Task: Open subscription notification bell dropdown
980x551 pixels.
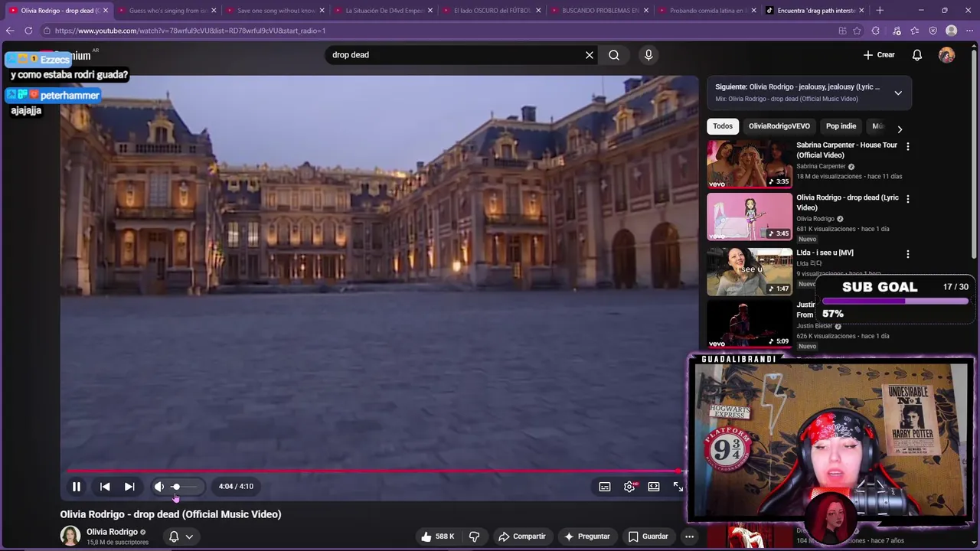Action: pyautogui.click(x=181, y=536)
